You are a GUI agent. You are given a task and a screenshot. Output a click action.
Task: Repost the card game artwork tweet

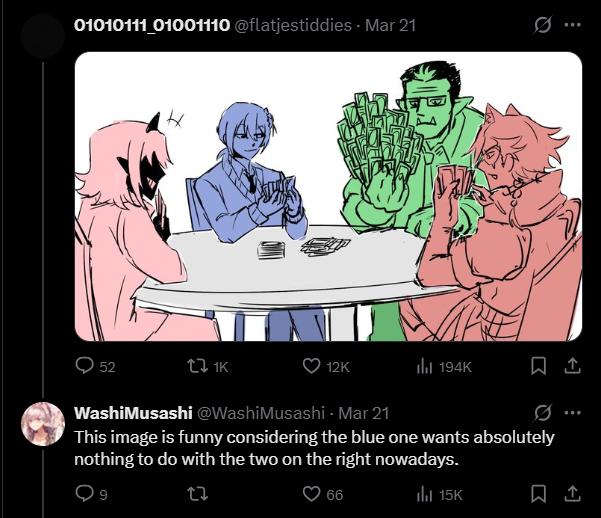point(207,367)
